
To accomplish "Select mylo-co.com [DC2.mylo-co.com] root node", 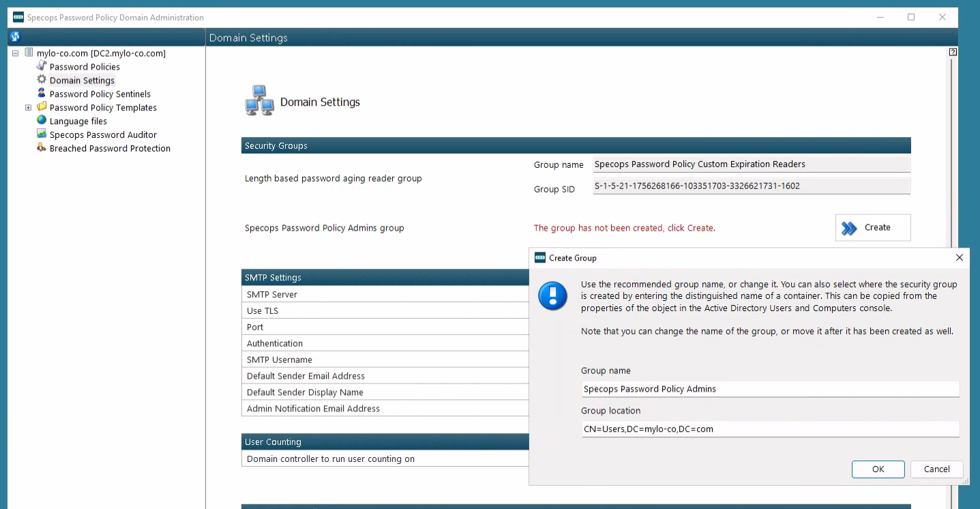I will (101, 53).
